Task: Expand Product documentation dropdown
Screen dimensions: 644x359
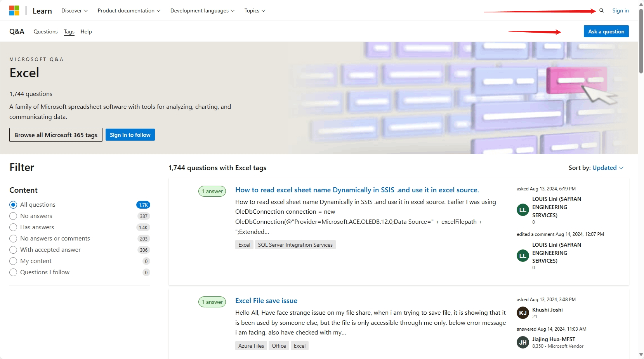Action: coord(129,10)
